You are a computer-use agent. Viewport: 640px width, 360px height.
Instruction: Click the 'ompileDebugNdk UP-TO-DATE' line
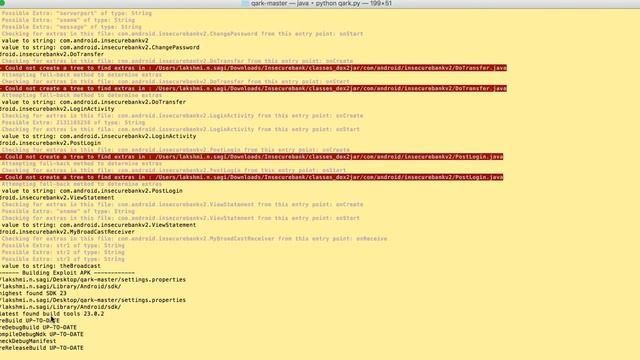click(x=42, y=334)
